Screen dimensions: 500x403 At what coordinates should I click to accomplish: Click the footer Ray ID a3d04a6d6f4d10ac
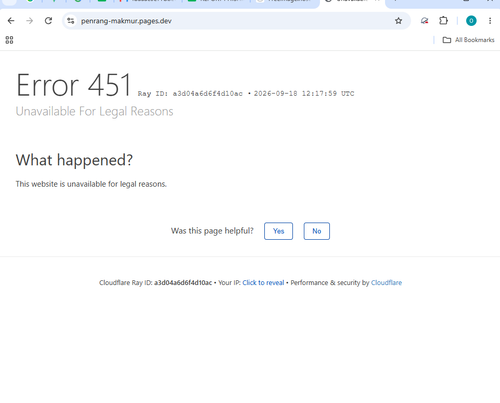183,283
